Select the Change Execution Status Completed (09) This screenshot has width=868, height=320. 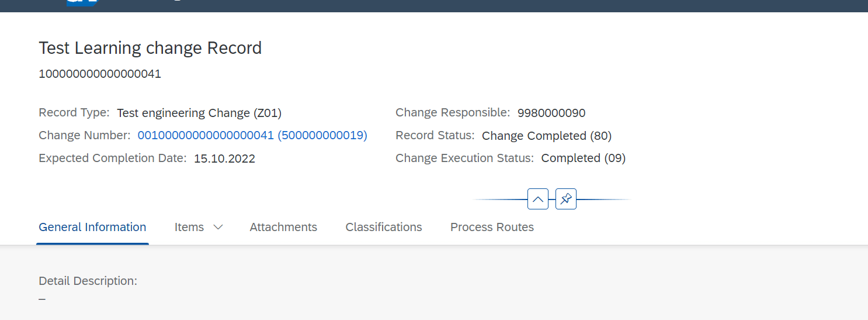tap(584, 158)
